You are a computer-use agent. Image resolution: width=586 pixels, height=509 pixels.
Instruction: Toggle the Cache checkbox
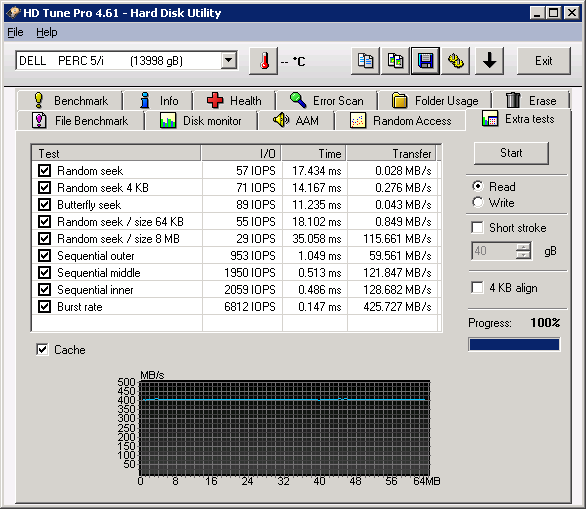42,349
